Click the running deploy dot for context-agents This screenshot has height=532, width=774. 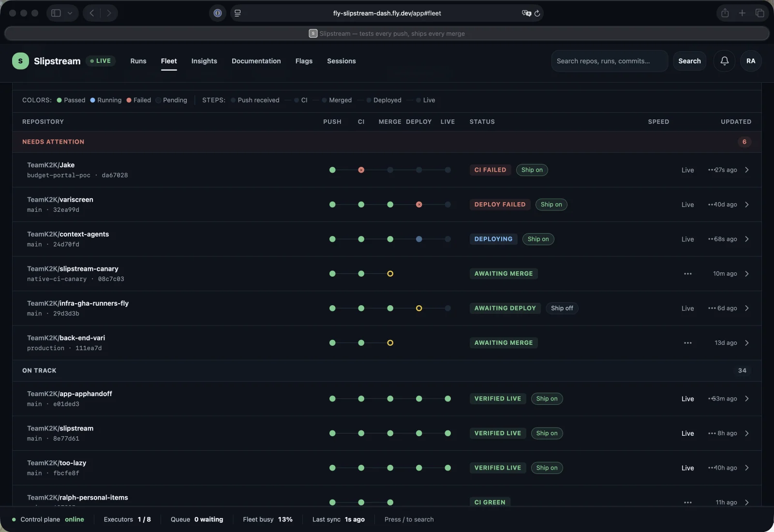click(419, 239)
